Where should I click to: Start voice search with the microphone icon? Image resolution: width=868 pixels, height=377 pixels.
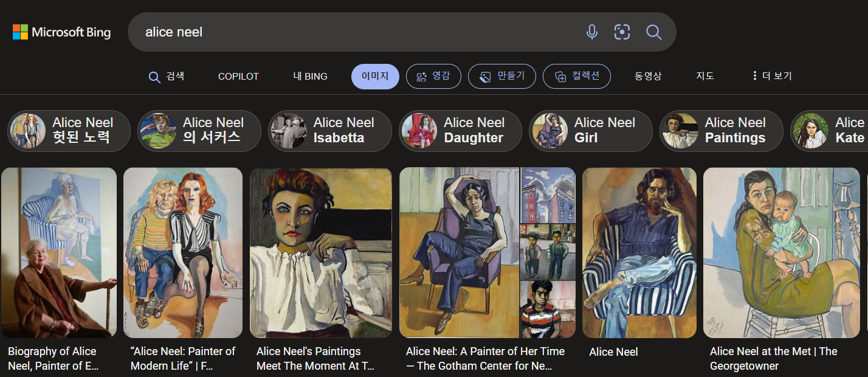point(591,32)
